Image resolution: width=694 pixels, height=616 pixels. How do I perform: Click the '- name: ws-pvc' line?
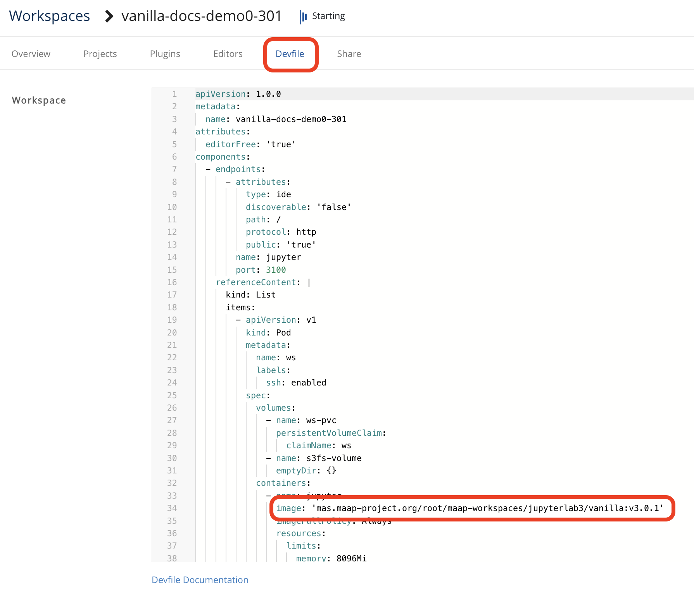301,420
